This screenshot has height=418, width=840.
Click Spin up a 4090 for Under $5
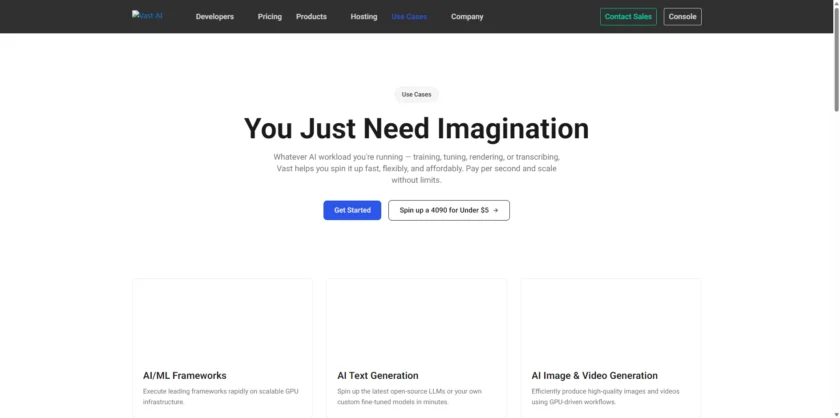[x=449, y=210]
